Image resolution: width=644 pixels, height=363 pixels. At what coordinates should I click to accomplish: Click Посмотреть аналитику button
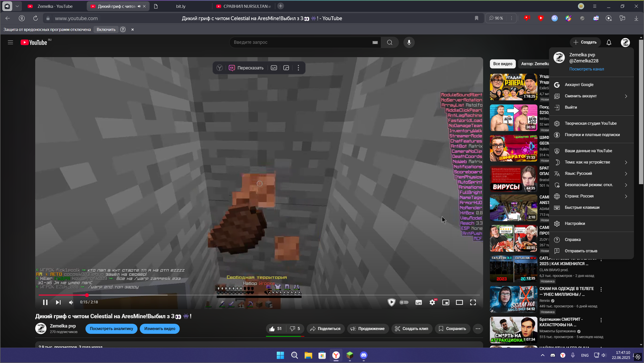(x=111, y=329)
